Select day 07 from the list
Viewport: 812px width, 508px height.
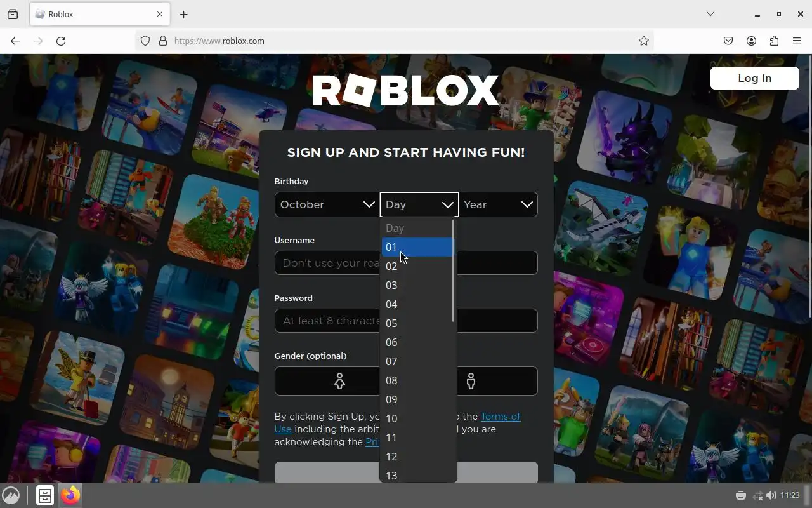(x=417, y=361)
